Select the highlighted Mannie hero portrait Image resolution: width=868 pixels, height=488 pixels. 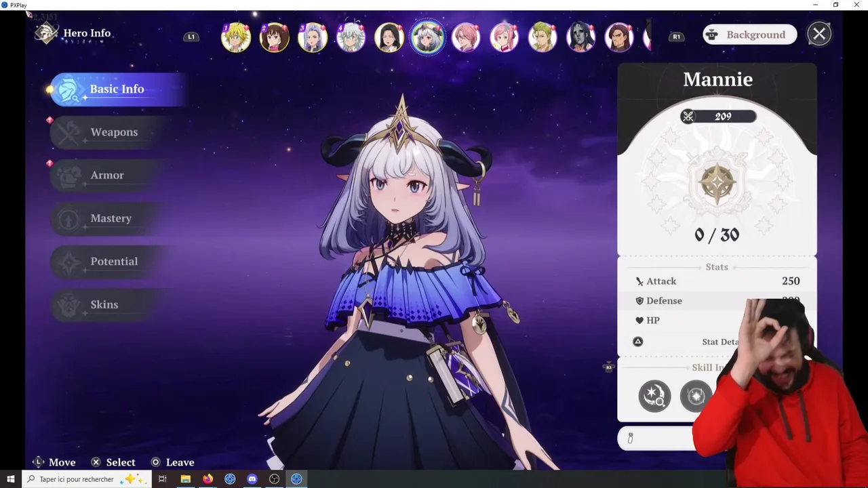427,37
